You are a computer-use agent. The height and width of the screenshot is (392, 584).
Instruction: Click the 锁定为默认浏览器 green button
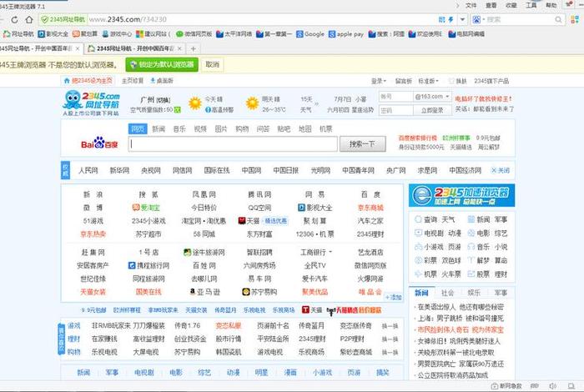[x=162, y=64]
